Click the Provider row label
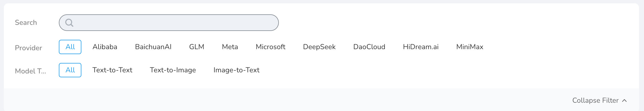The height and width of the screenshot is (111, 644). pyautogui.click(x=28, y=48)
